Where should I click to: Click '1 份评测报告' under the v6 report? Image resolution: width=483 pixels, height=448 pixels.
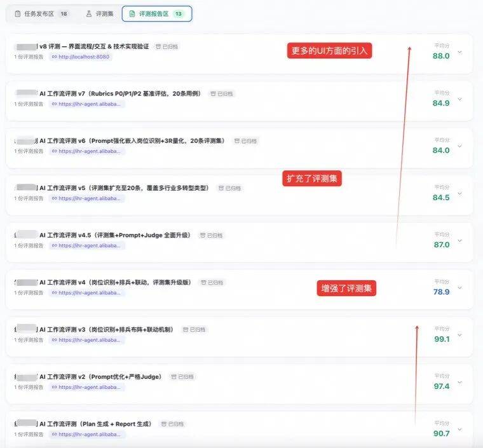point(29,151)
